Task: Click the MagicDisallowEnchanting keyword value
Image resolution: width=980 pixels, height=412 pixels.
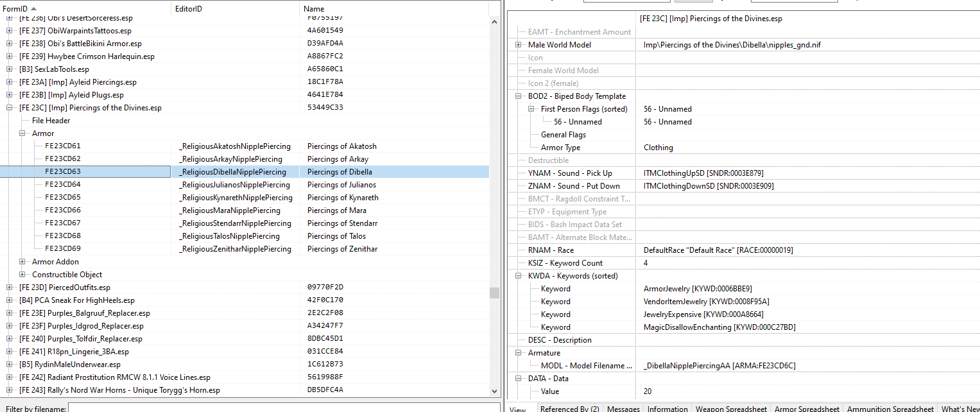Action: 719,327
